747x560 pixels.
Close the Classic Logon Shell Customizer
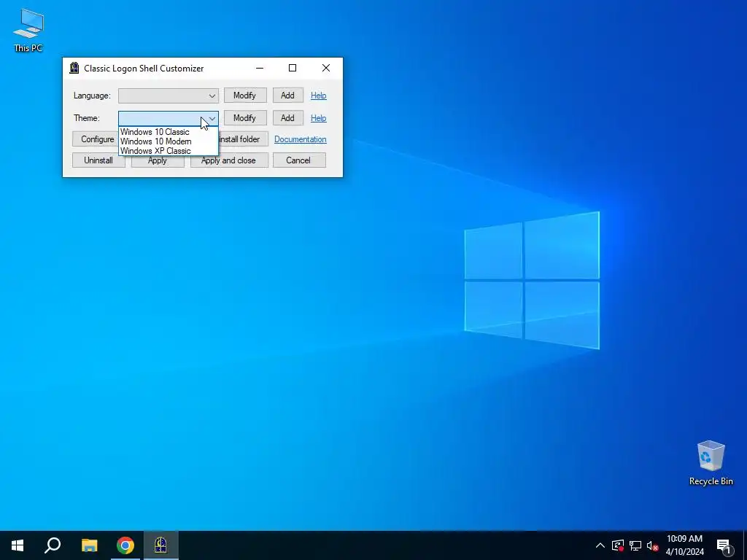[x=326, y=68]
